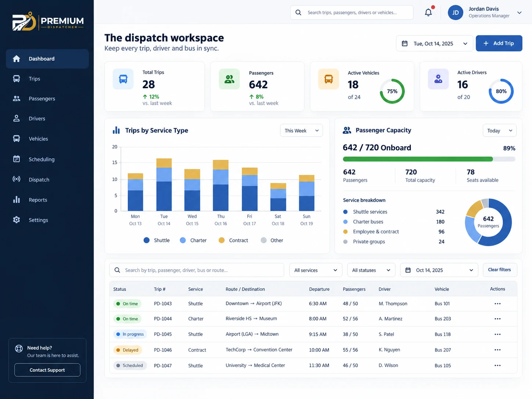This screenshot has height=399, width=532.
Task: Sort table by Status column header
Action: pyautogui.click(x=119, y=289)
